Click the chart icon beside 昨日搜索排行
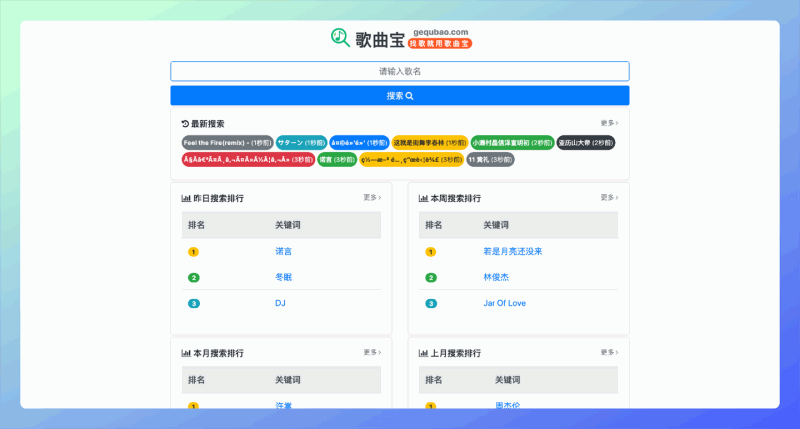This screenshot has width=800, height=429. pyautogui.click(x=186, y=198)
